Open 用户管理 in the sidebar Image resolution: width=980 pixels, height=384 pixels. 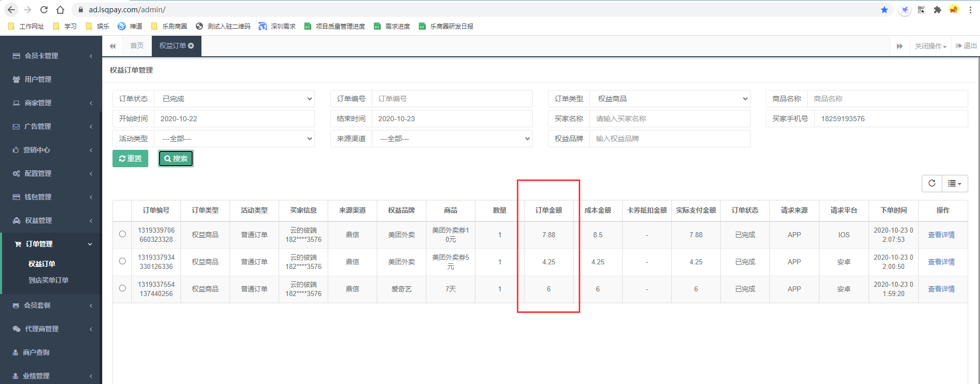51,79
